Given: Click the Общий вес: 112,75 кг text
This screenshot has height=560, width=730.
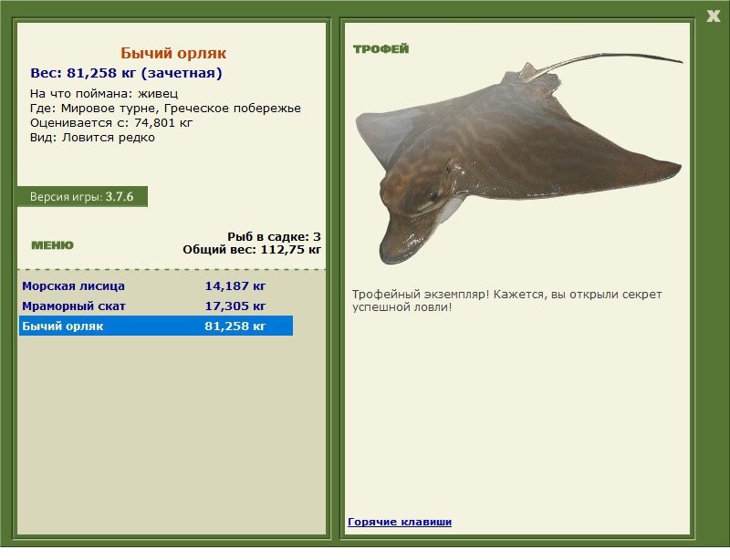Looking at the screenshot, I should click(252, 250).
